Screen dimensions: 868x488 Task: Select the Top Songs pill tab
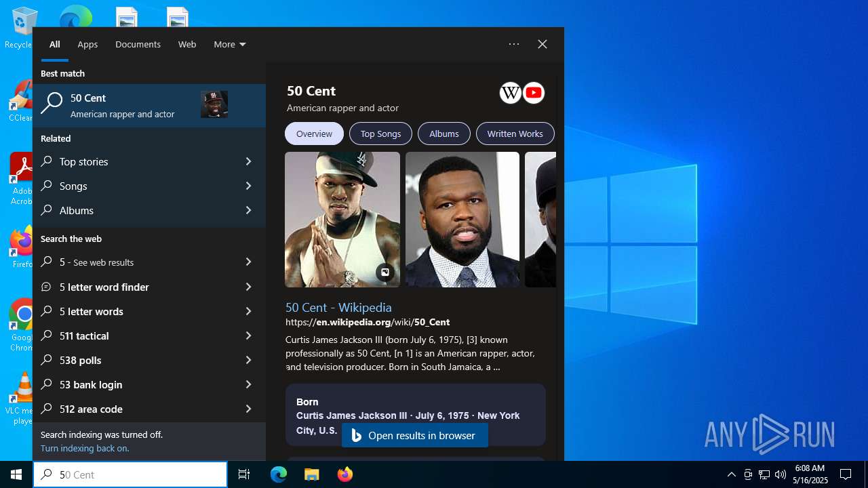tap(380, 134)
